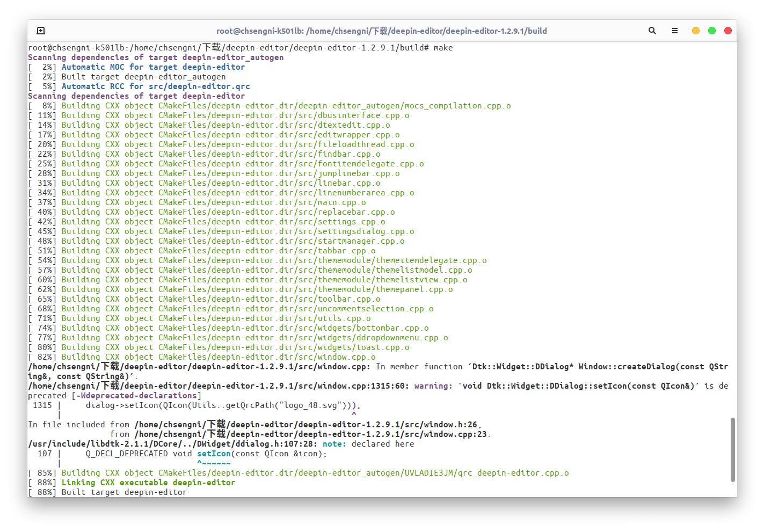Select the "src/utils.cpp.o" build line

tap(199, 318)
